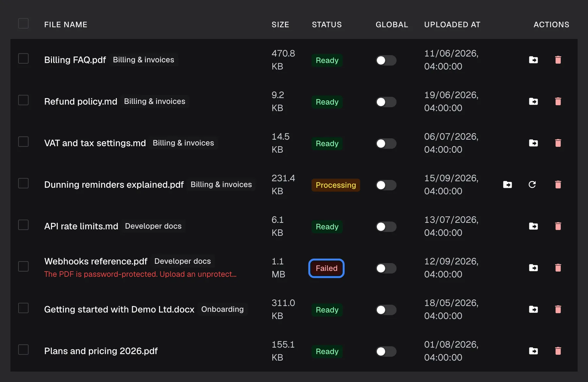Delete VAT and tax settings.md
This screenshot has width=588, height=382.
pyautogui.click(x=558, y=143)
